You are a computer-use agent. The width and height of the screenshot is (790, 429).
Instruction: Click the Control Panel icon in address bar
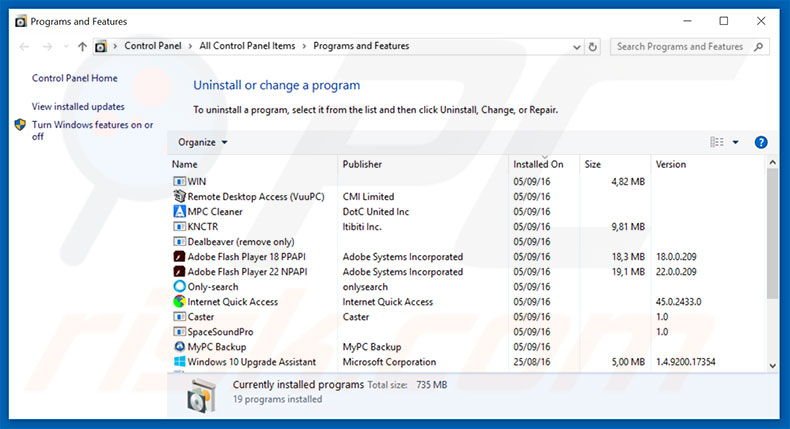tap(101, 47)
